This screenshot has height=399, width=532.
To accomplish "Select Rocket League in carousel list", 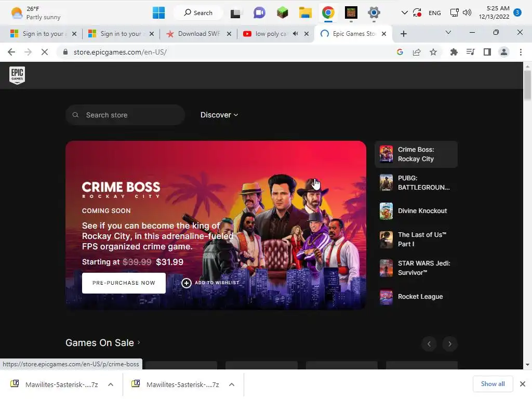I will coord(416,297).
